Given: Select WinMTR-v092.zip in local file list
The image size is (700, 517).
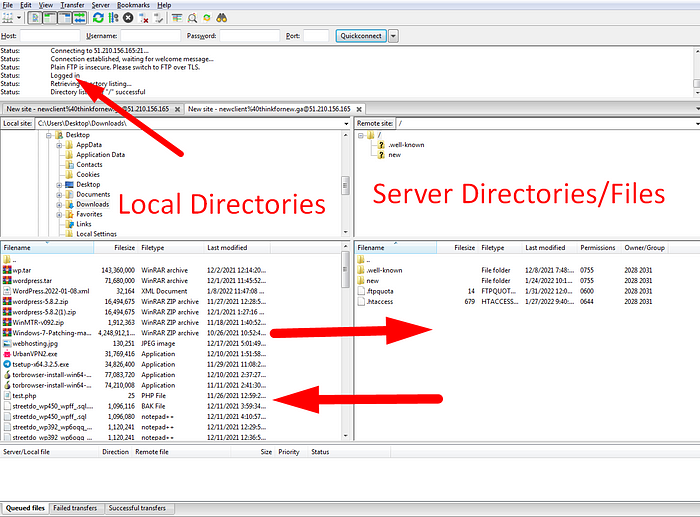Looking at the screenshot, I should pyautogui.click(x=38, y=323).
